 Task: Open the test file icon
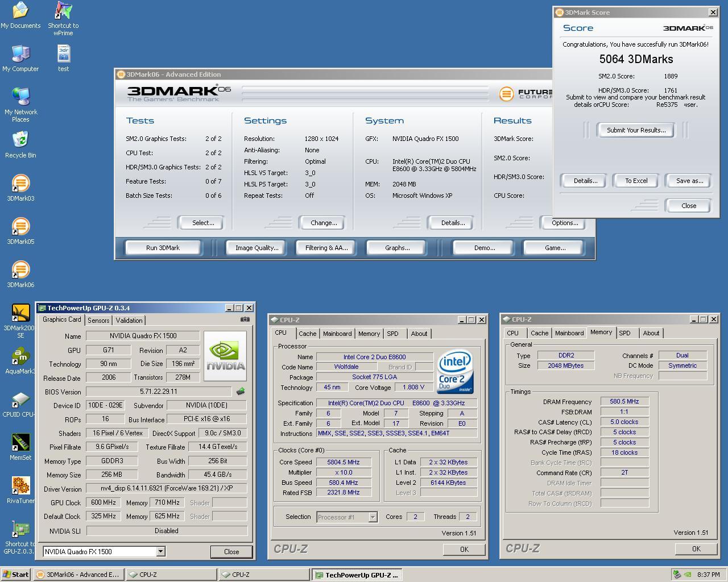[x=63, y=59]
